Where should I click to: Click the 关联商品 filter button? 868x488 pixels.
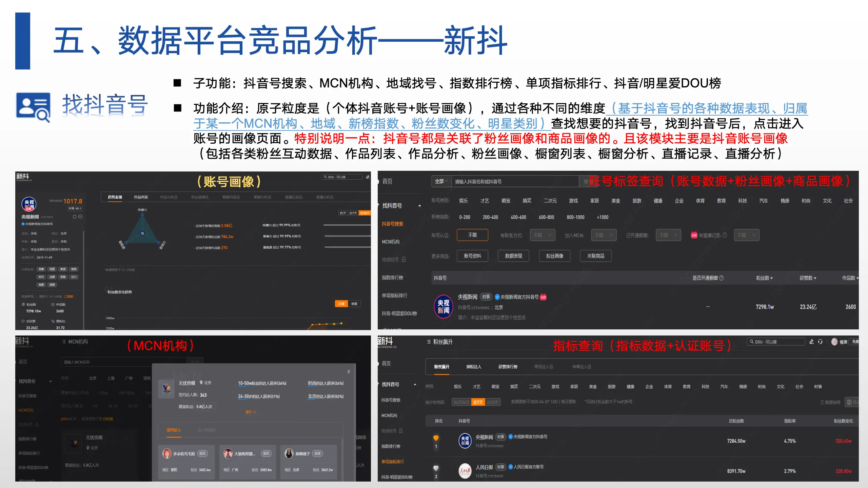click(x=595, y=256)
